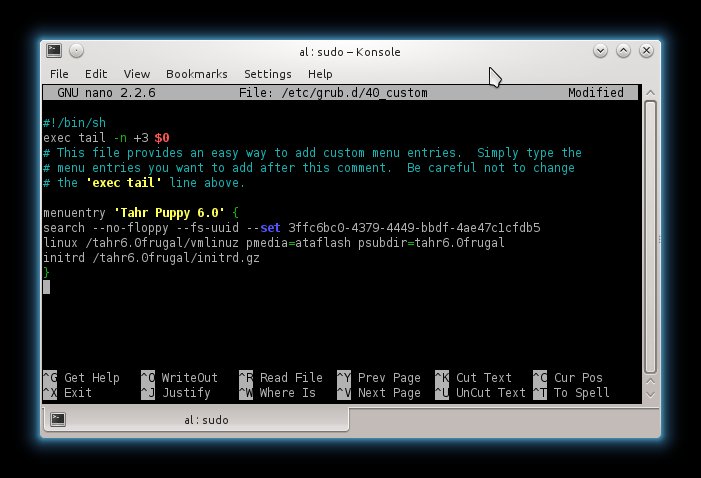Click the 'exec tail -n +3 $0' line
The width and height of the screenshot is (701, 478).
point(106,138)
